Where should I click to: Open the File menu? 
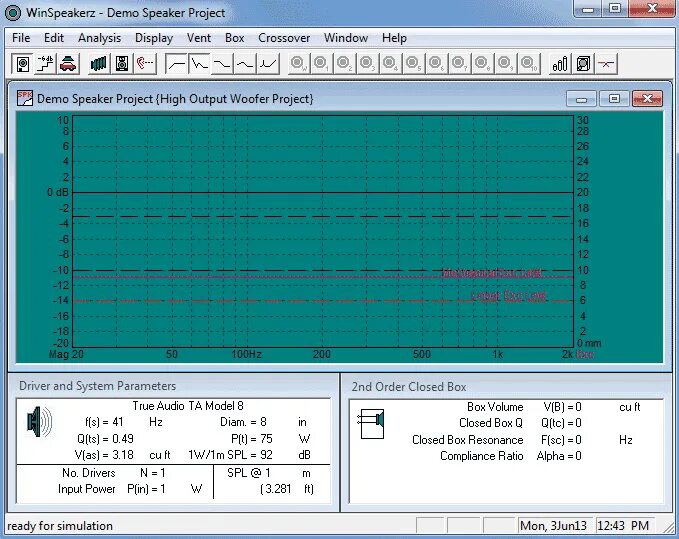coord(21,38)
